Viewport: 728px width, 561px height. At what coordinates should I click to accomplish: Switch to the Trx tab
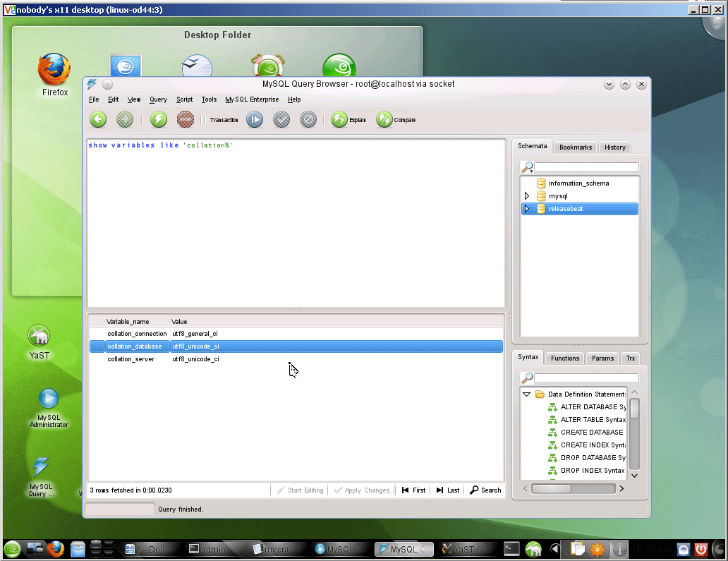tap(631, 358)
